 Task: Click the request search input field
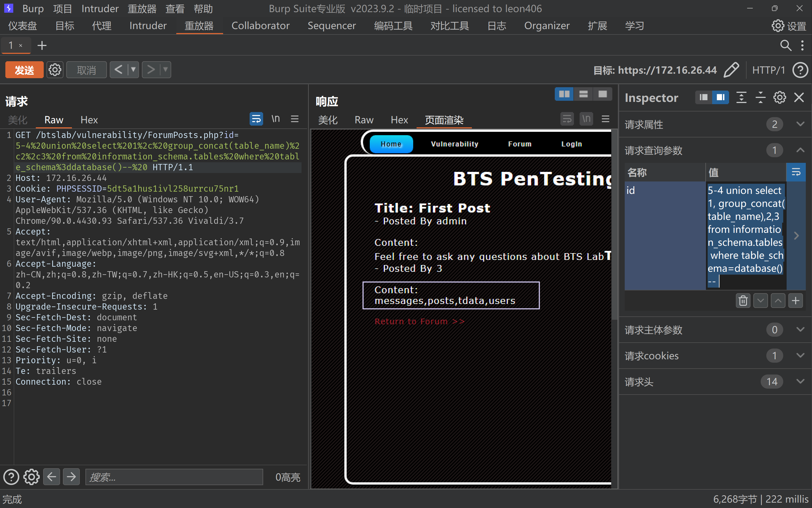(x=174, y=477)
